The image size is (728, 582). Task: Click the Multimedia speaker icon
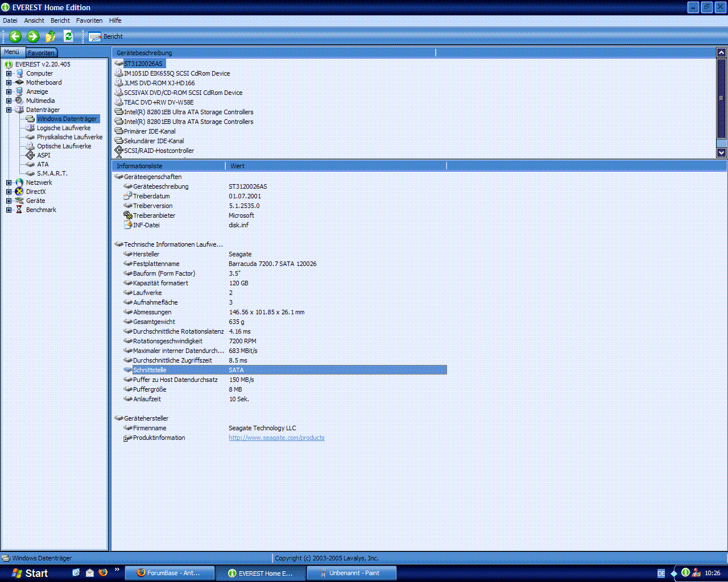click(19, 101)
